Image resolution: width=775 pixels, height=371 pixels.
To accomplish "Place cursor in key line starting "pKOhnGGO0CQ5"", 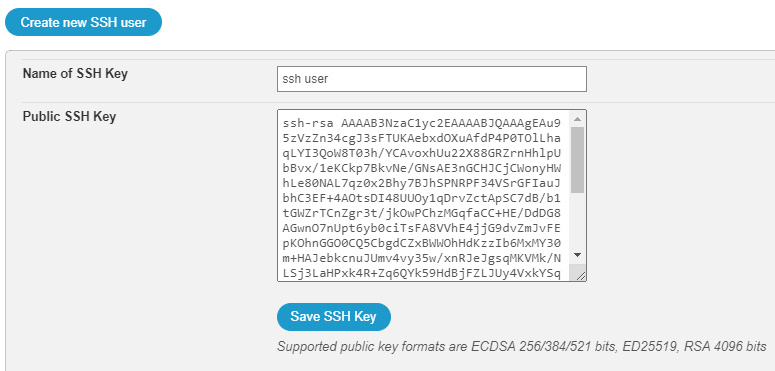I will tap(422, 244).
